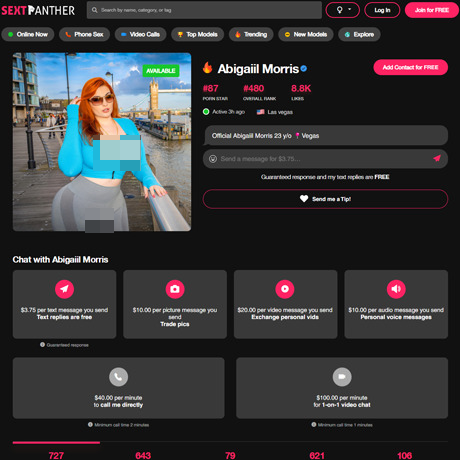Viewport: 460px width, 460px height.
Task: Click the SextPanther logo
Action: point(38,10)
